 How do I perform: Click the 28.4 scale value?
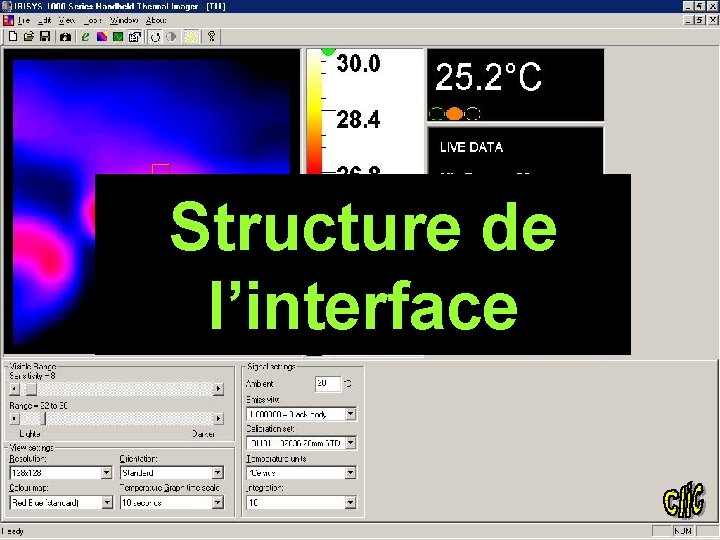358,120
